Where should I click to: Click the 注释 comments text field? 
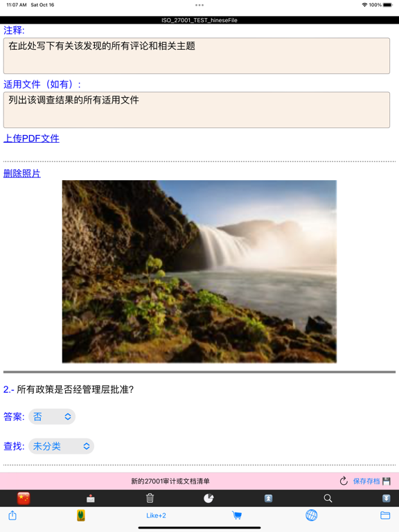197,55
